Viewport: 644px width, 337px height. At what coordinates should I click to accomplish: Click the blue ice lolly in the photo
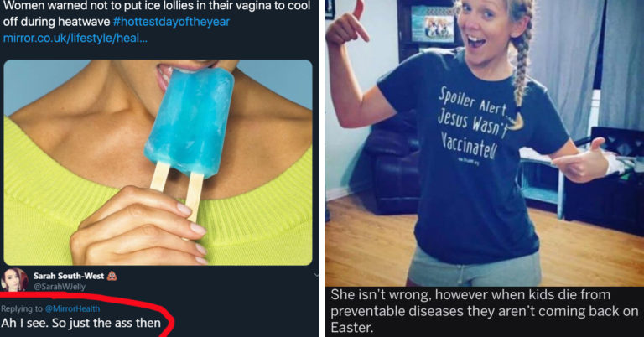point(190,120)
